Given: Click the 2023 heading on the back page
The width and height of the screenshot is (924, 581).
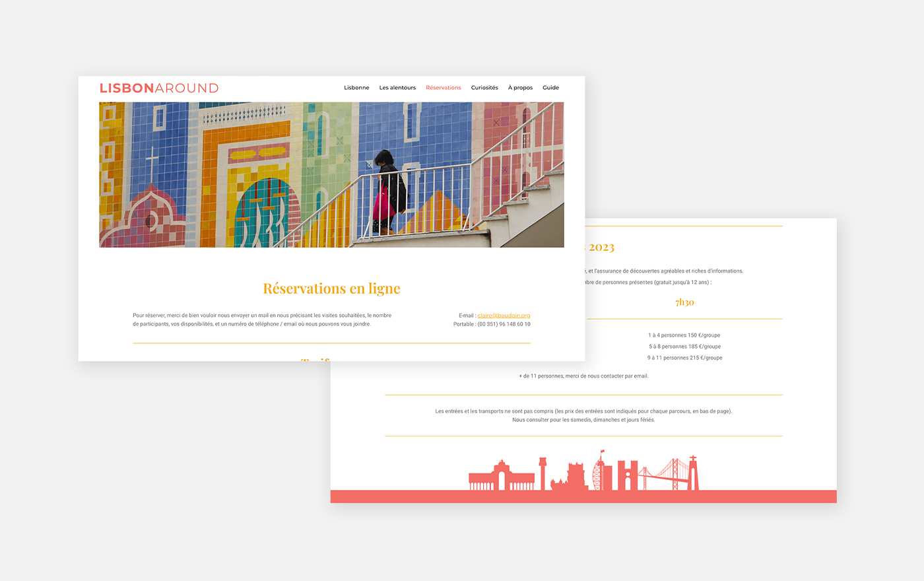Looking at the screenshot, I should pyautogui.click(x=601, y=248).
